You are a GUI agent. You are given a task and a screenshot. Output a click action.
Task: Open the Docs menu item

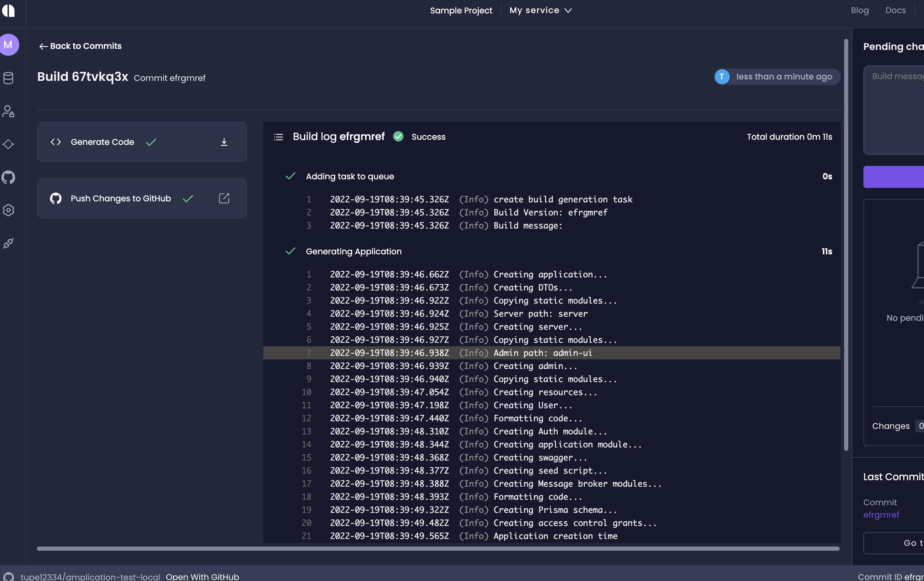point(896,10)
